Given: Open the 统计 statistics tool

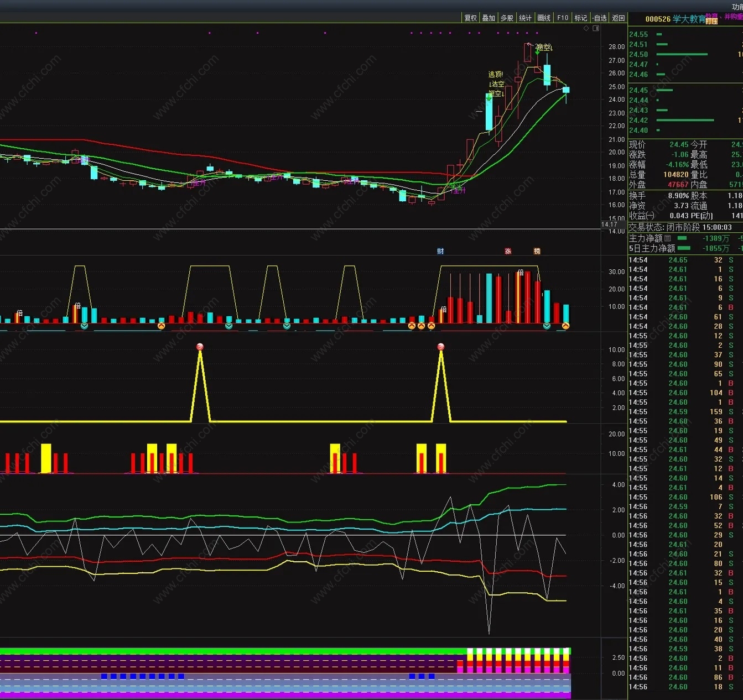Looking at the screenshot, I should (x=525, y=18).
